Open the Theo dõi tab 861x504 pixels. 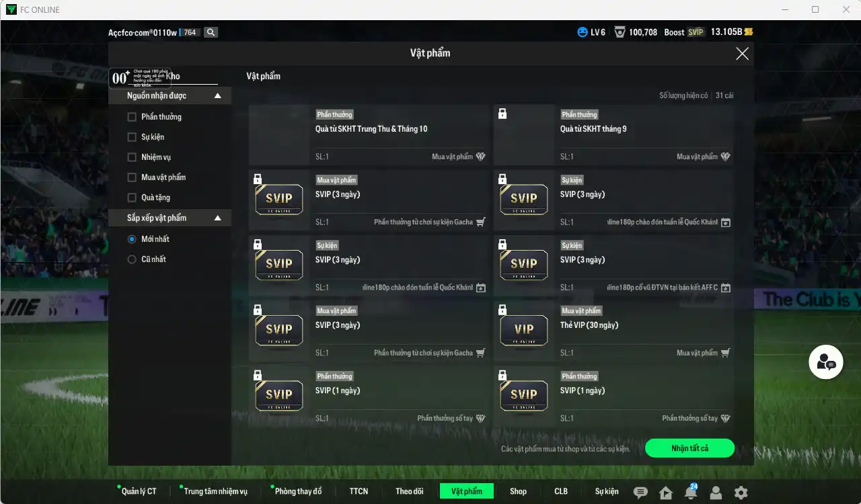(410, 491)
